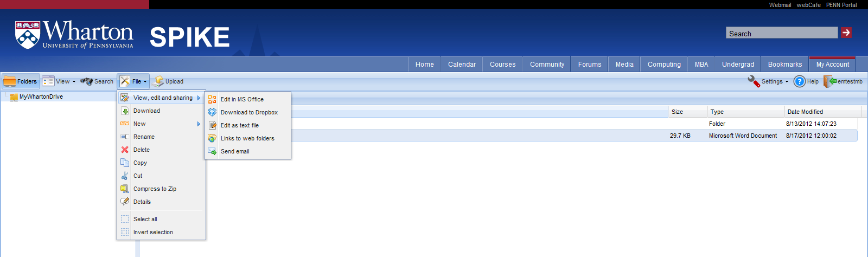The width and height of the screenshot is (868, 257).
Task: Open the Bookmarks navigation tab
Action: [785, 64]
